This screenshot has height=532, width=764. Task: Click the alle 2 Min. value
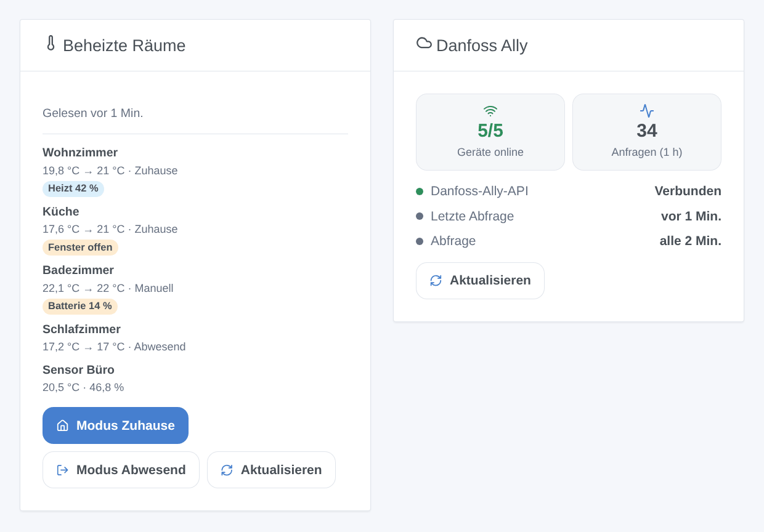coord(691,241)
